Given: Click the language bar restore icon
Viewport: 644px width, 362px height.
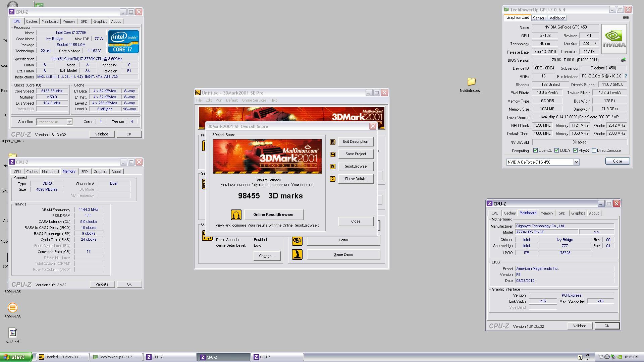Looking at the screenshot, I should pos(588,355).
